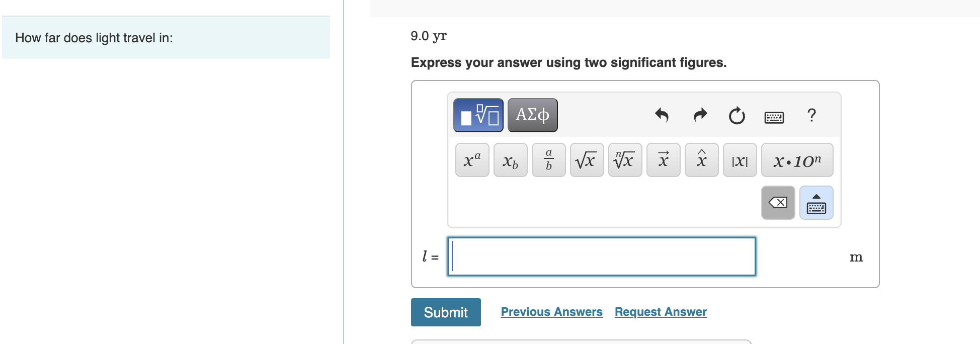980x344 pixels.
Task: Insert a square root symbol
Action: [586, 160]
